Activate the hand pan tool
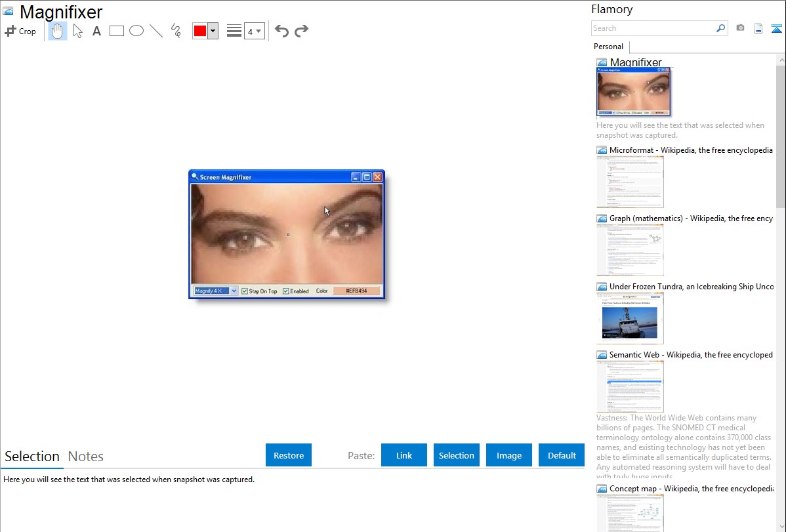Screen dimensions: 786x532 58,31
